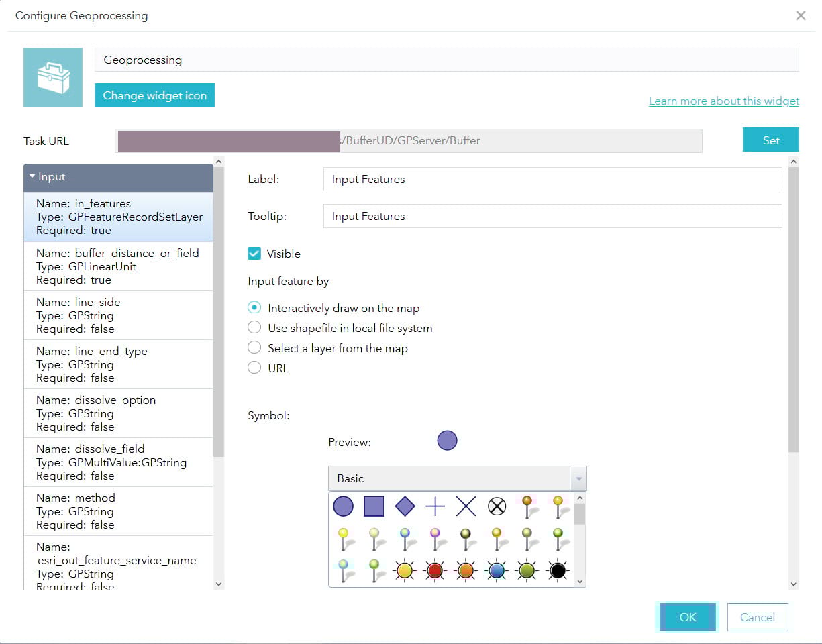Open the method parameter
The height and width of the screenshot is (644, 822).
click(x=118, y=511)
